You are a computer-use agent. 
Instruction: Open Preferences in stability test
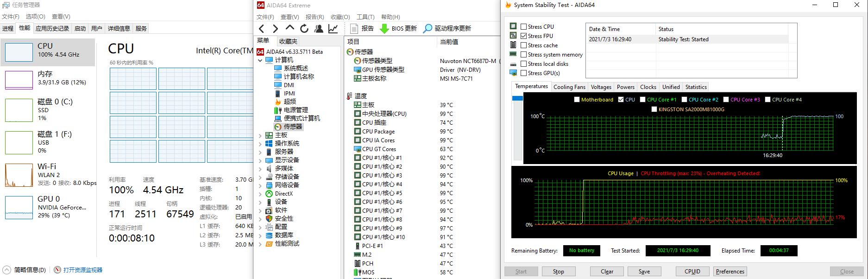coord(730,272)
